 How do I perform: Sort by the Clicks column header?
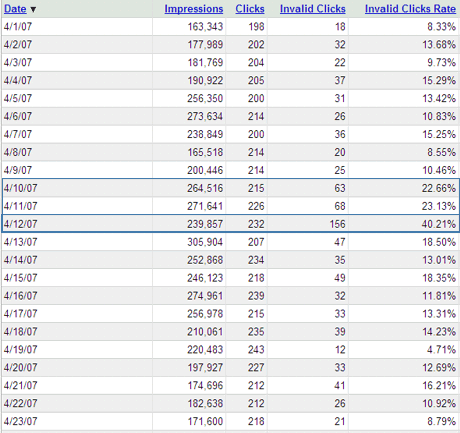tap(250, 9)
